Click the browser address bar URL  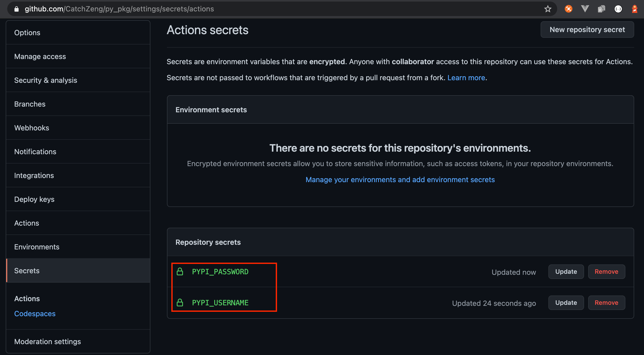(x=119, y=9)
